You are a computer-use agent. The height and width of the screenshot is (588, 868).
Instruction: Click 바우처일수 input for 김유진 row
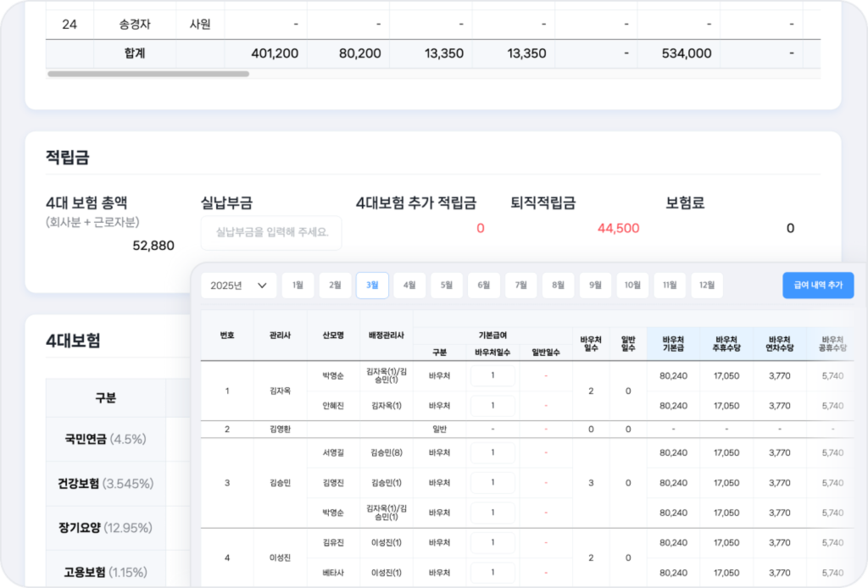[492, 542]
